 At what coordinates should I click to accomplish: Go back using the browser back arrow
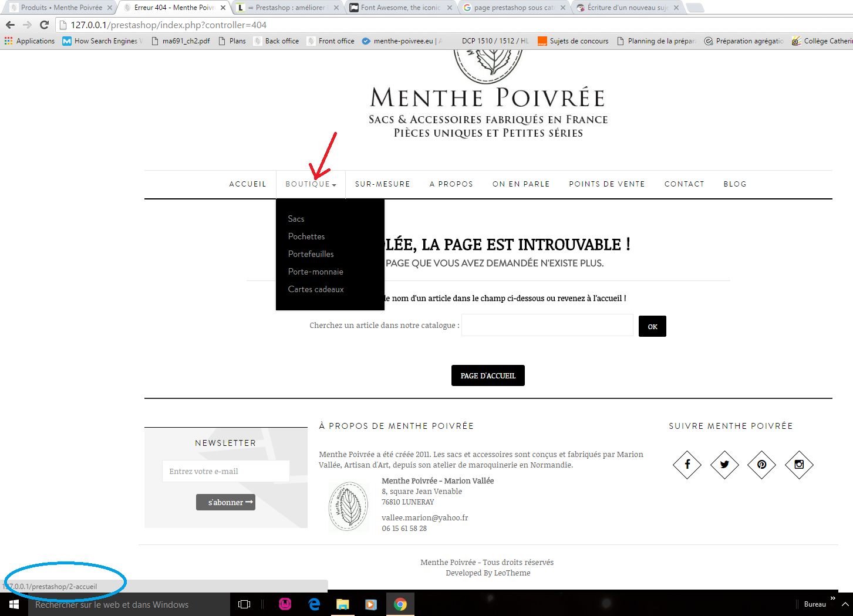[10, 25]
